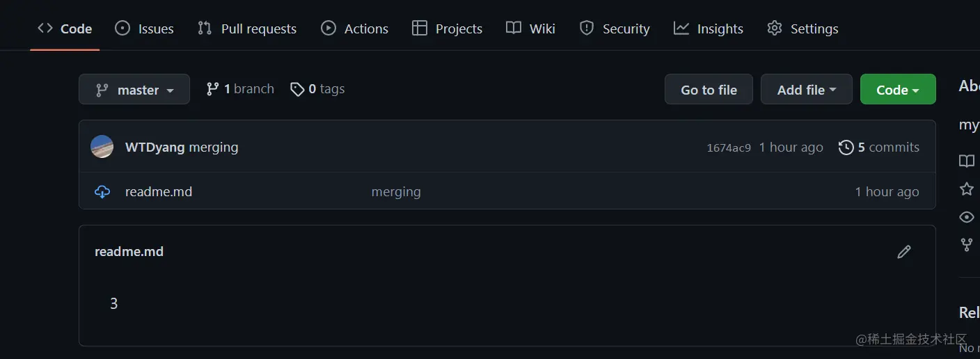Click the branch icon next to 1 branch
The height and width of the screenshot is (359, 980).
point(213,89)
